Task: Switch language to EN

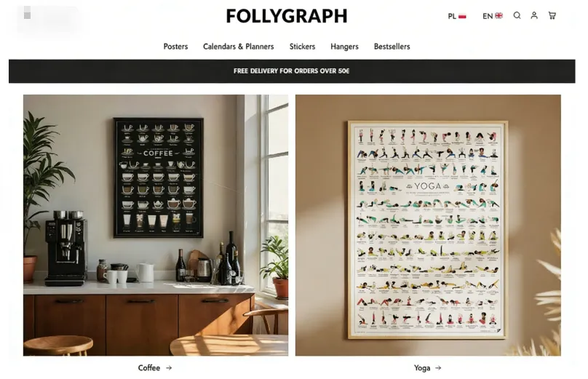Action: click(x=493, y=16)
